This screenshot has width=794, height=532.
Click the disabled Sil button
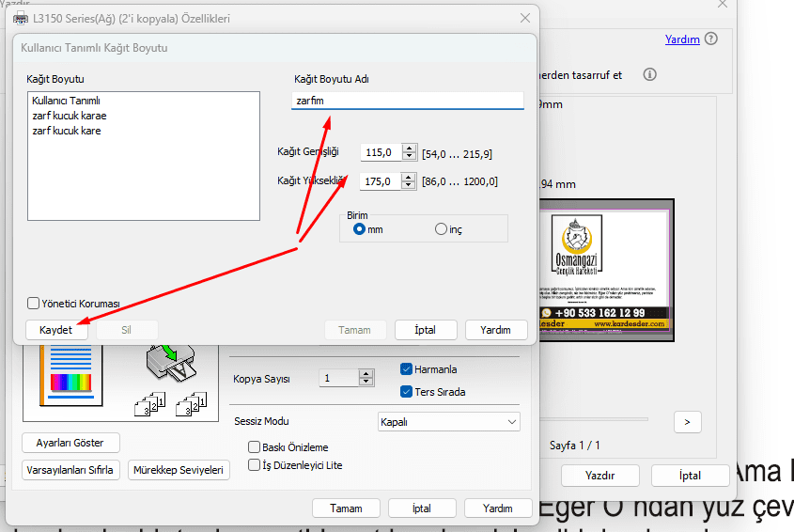coord(127,330)
